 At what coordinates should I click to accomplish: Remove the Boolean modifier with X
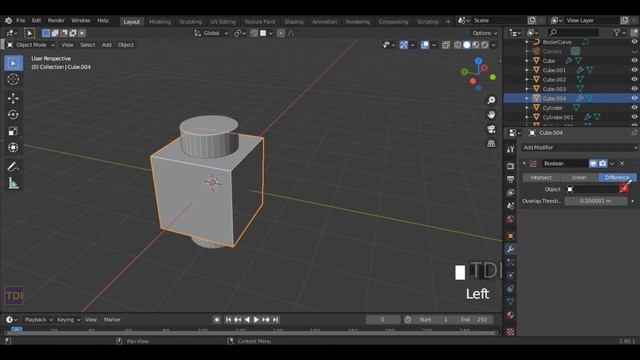(x=622, y=163)
